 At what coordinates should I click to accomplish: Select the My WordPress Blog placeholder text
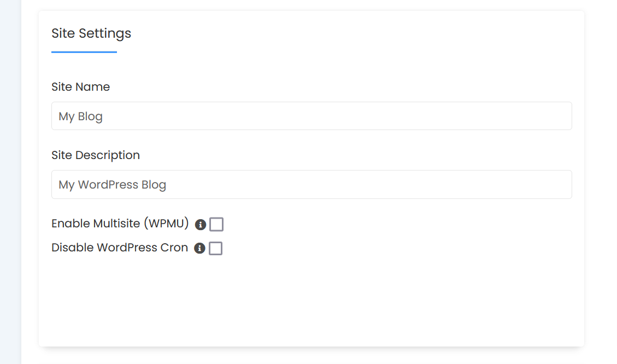coord(113,185)
